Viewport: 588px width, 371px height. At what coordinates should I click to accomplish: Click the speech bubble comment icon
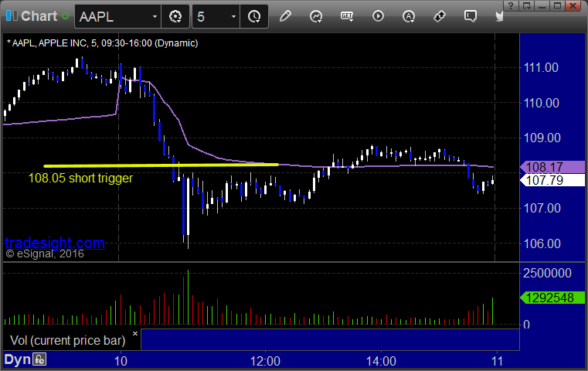click(x=471, y=16)
